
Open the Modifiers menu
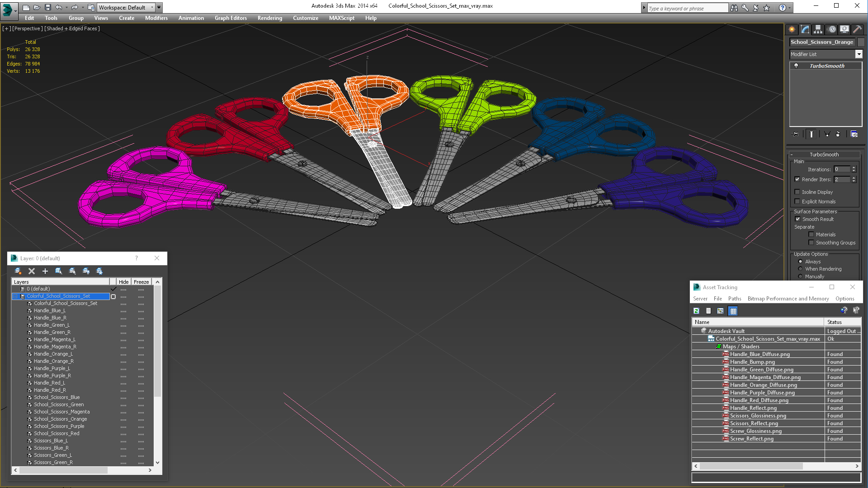pyautogui.click(x=156, y=18)
